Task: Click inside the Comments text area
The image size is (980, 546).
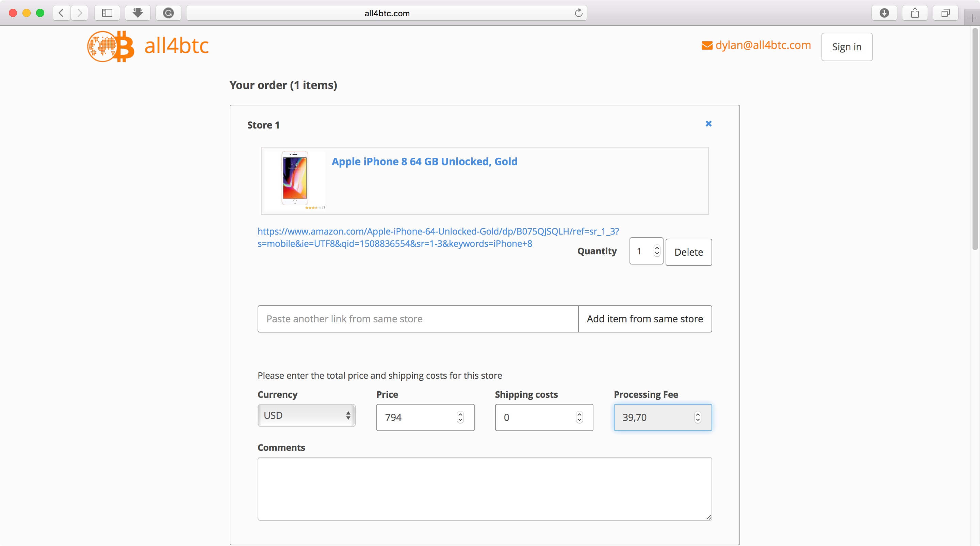Action: [485, 489]
